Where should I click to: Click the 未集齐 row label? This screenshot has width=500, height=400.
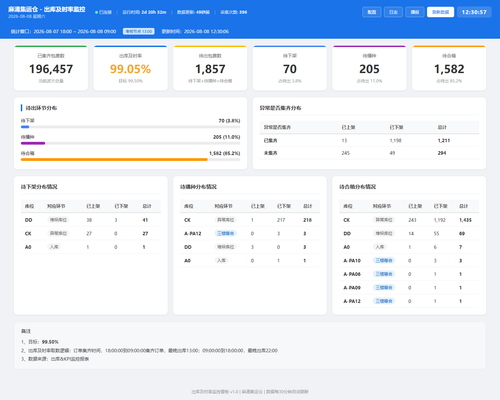coord(271,153)
